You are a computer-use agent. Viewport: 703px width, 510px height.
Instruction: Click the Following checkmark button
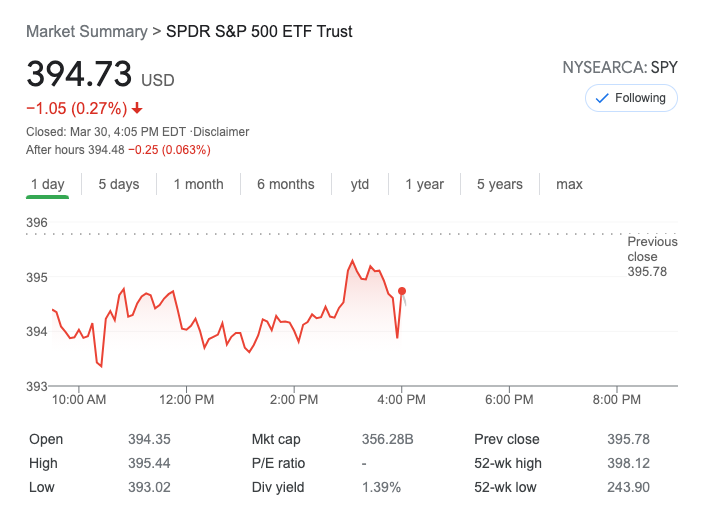tap(631, 98)
